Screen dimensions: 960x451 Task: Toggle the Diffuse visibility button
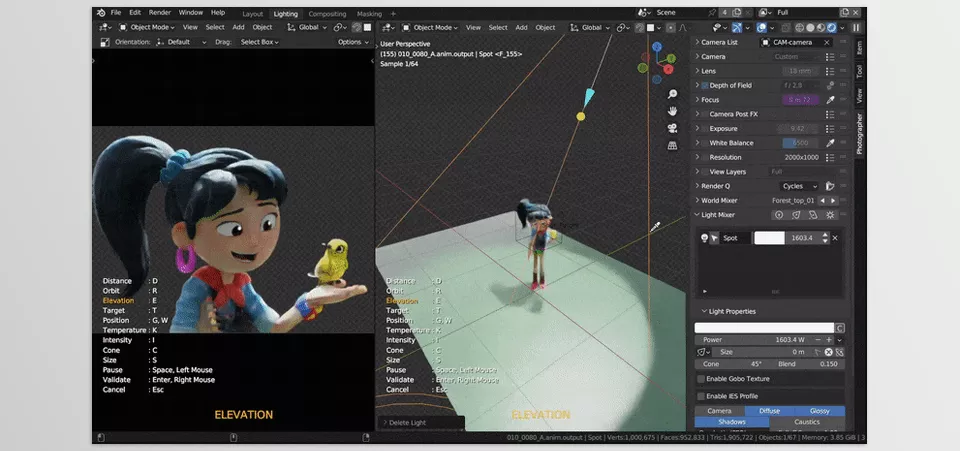(x=770, y=411)
